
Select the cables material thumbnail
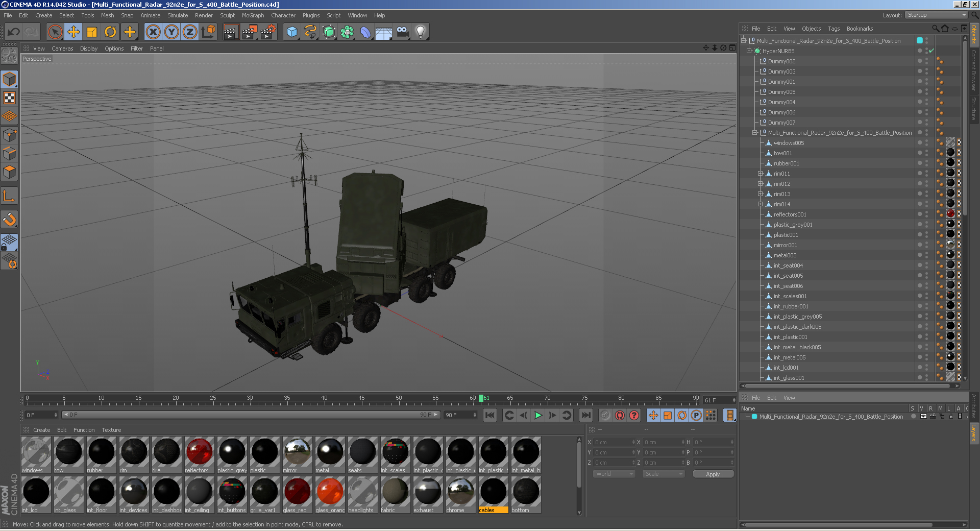pos(493,492)
